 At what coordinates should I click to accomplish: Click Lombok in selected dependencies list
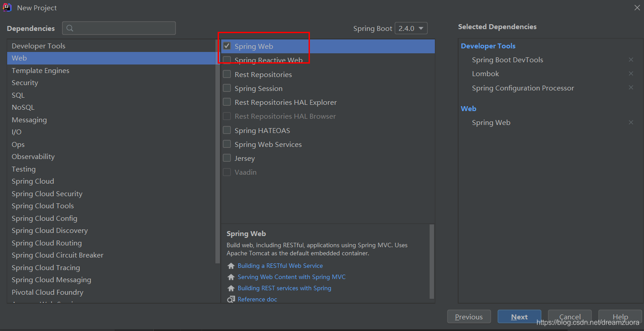point(485,73)
